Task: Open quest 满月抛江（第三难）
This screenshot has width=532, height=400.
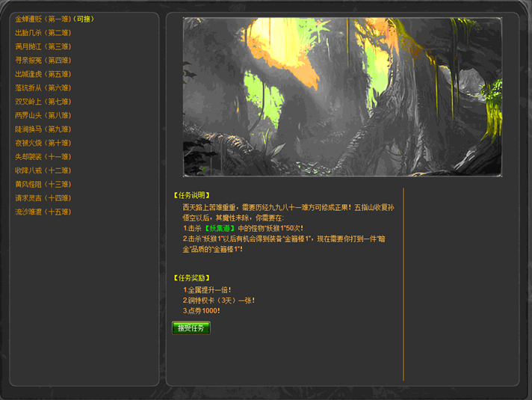Action: [43, 46]
